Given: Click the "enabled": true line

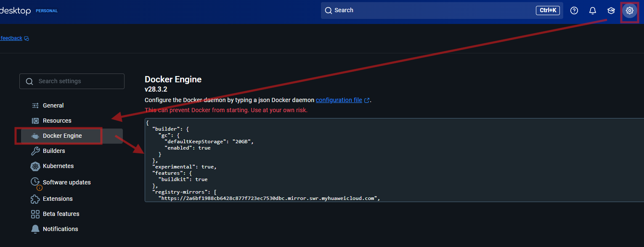Looking at the screenshot, I should [x=188, y=148].
